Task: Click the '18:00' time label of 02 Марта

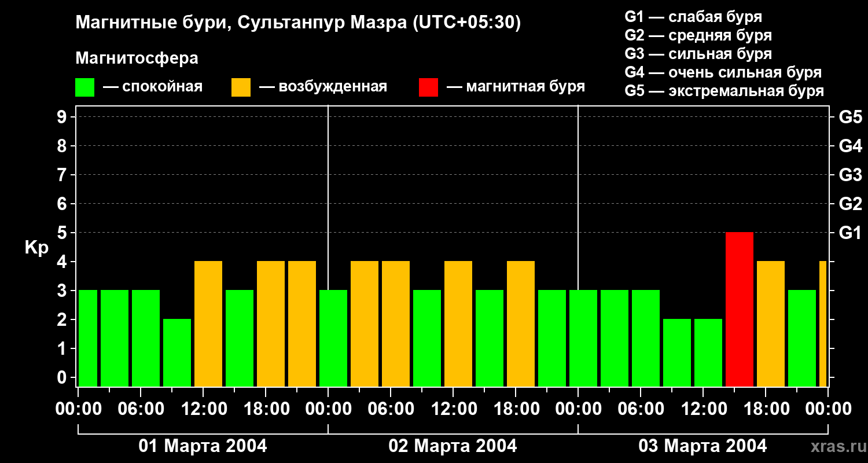Action: [x=516, y=409]
